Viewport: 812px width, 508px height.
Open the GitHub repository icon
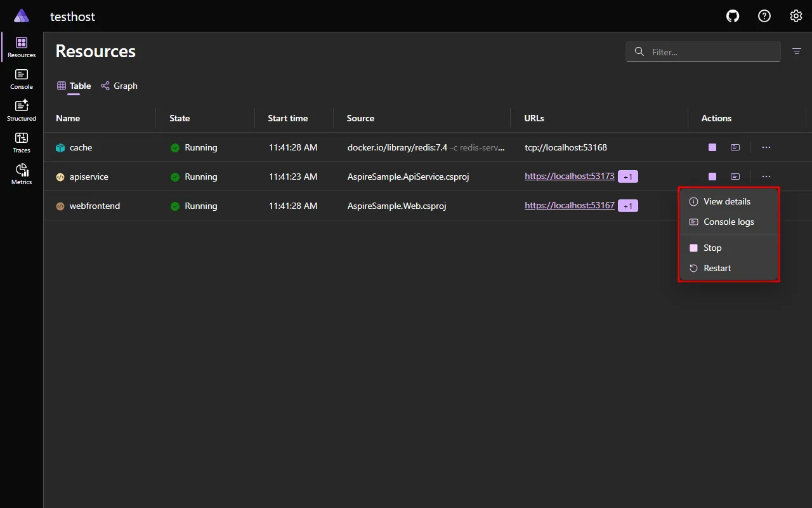coord(732,16)
